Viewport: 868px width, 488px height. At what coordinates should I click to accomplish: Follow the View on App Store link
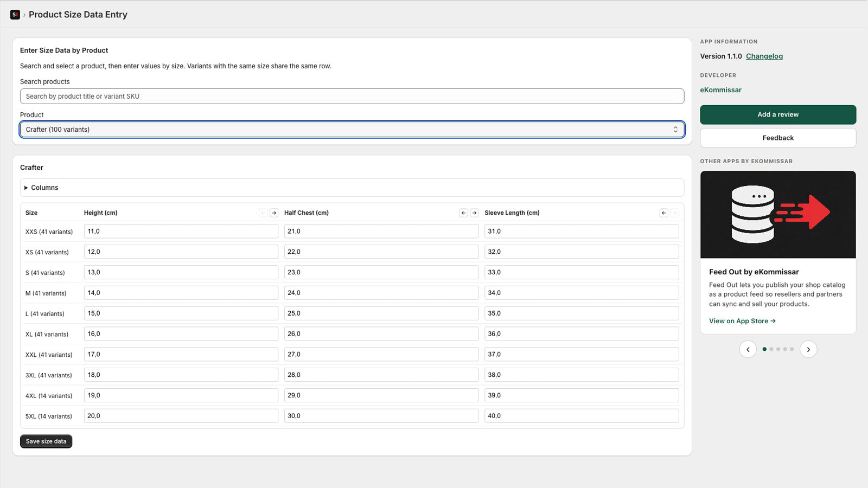tap(742, 320)
